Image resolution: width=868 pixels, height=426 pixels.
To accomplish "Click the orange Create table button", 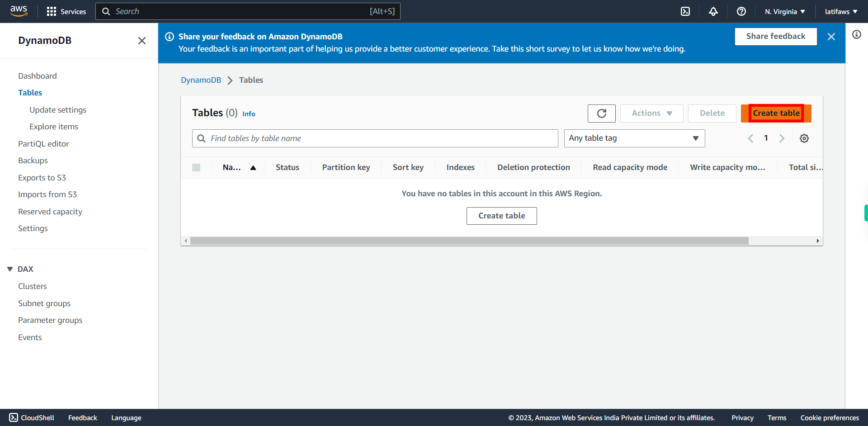I will pyautogui.click(x=776, y=113).
